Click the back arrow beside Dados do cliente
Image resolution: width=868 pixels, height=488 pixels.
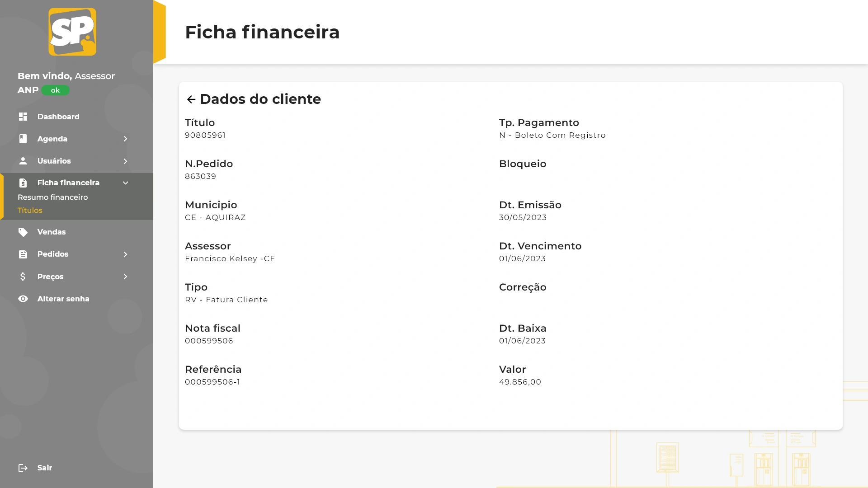pos(191,99)
